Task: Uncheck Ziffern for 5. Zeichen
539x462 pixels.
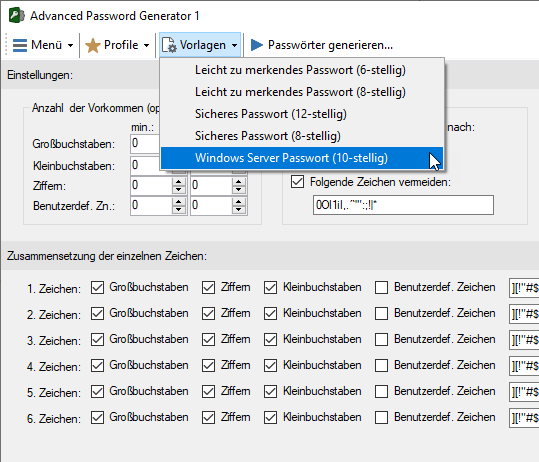Action: pyautogui.click(x=208, y=391)
